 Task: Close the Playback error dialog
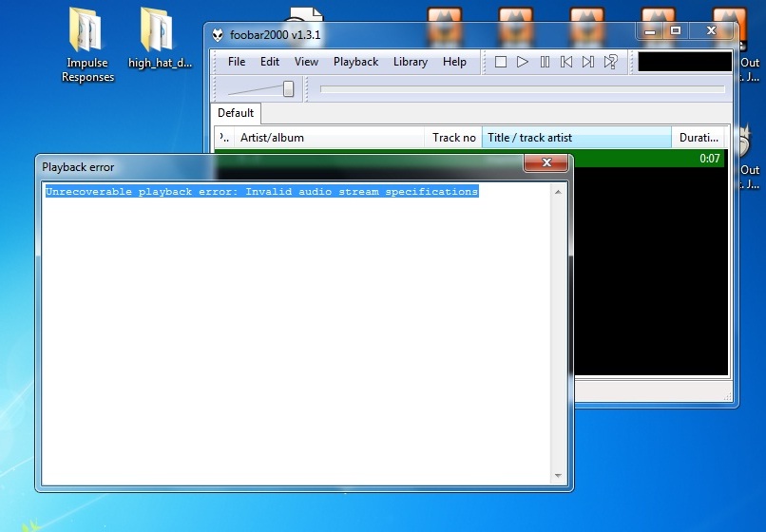(x=546, y=165)
